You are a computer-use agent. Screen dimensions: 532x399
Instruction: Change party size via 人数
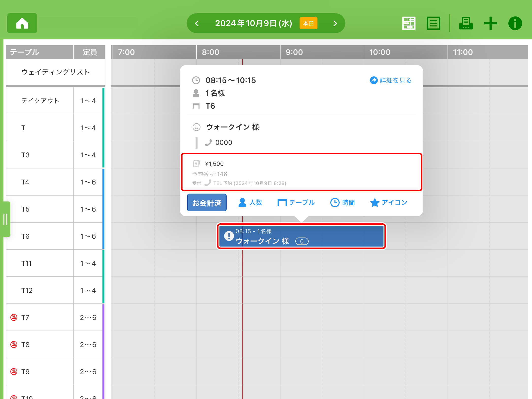[x=250, y=202]
